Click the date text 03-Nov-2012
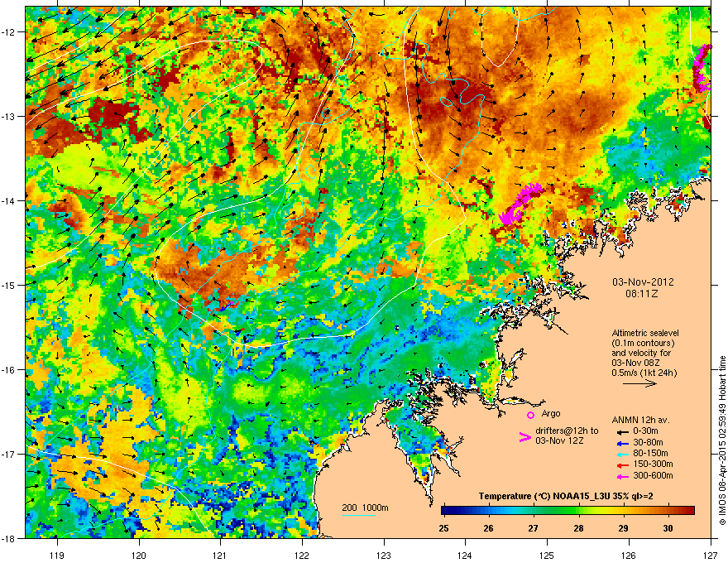The height and width of the screenshot is (563, 728). tap(643, 282)
